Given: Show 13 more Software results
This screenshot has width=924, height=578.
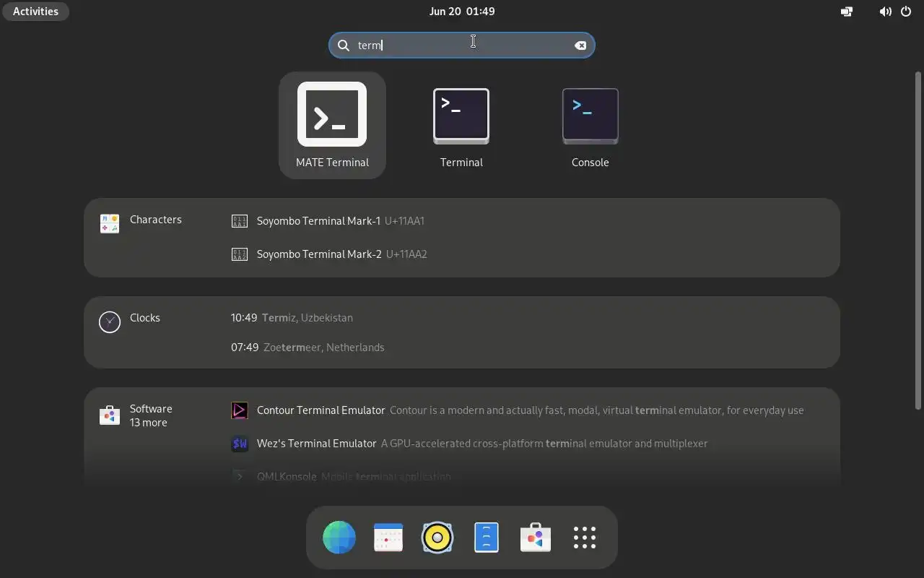Looking at the screenshot, I should click(148, 423).
